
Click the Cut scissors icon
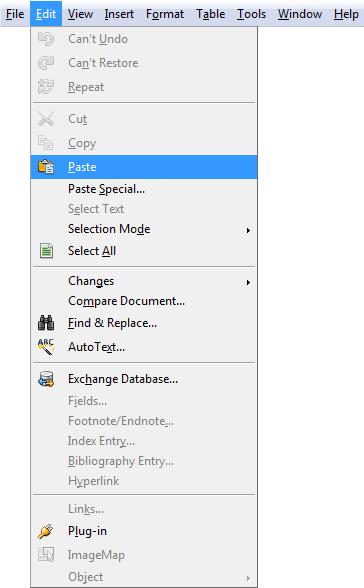46,119
